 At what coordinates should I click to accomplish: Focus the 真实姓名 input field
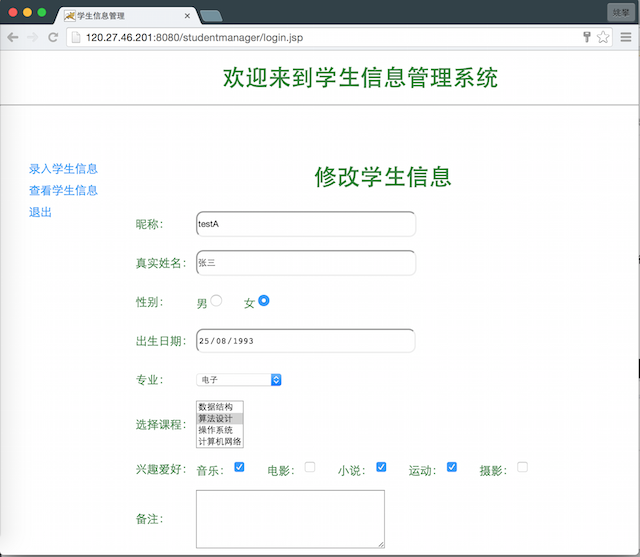[306, 263]
